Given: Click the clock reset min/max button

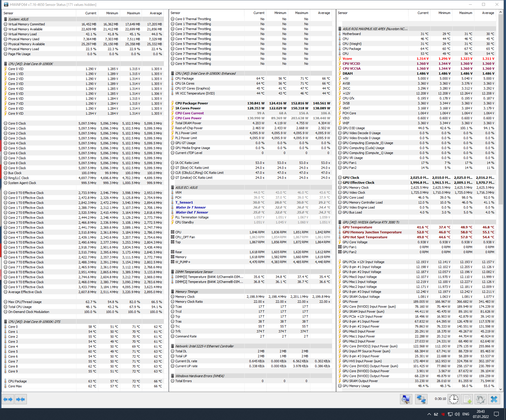Looking at the screenshot, I should 453,399.
